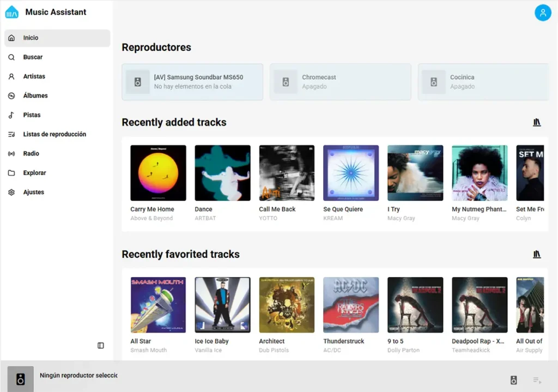Open the All Star album artwork
This screenshot has height=392, width=558.
pos(158,305)
